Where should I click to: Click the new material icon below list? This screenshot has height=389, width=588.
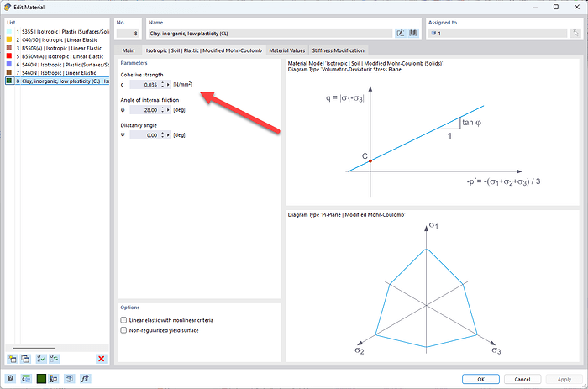click(x=13, y=359)
